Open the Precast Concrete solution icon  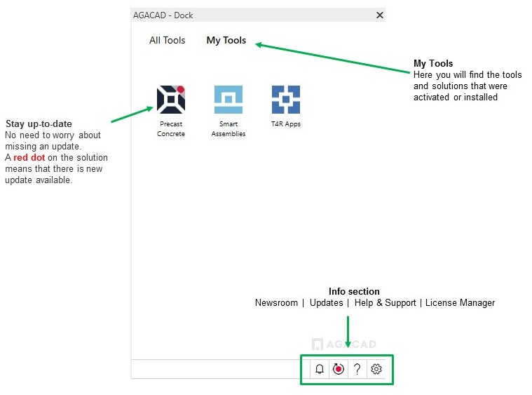[171, 100]
